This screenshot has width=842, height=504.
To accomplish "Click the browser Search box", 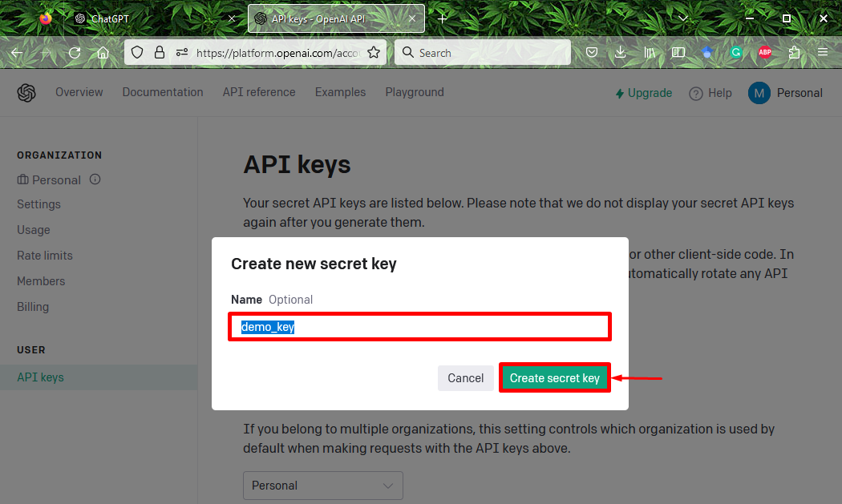I will point(482,53).
